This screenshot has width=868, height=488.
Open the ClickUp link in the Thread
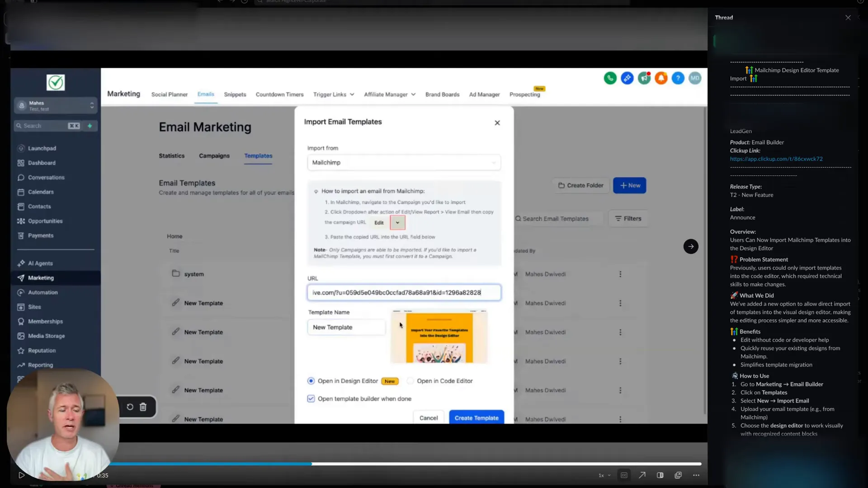776,159
